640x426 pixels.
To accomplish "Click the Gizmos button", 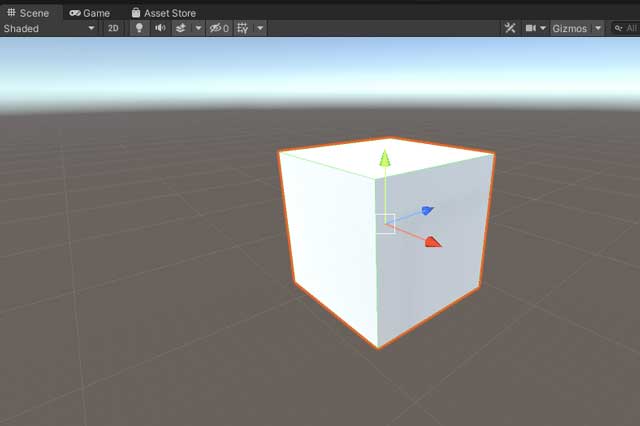I will pos(570,28).
